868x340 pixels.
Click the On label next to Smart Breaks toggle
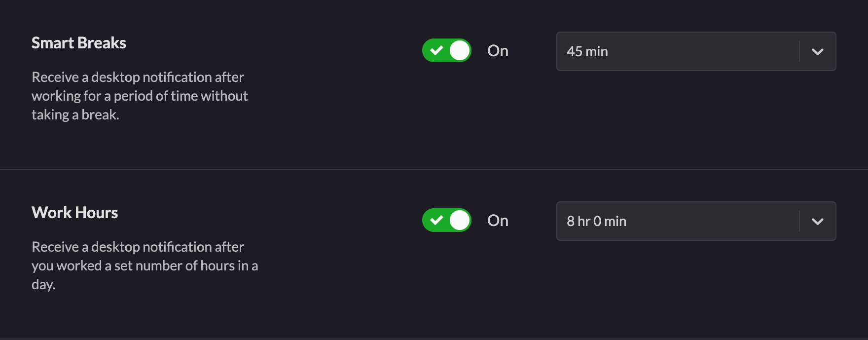pyautogui.click(x=498, y=51)
